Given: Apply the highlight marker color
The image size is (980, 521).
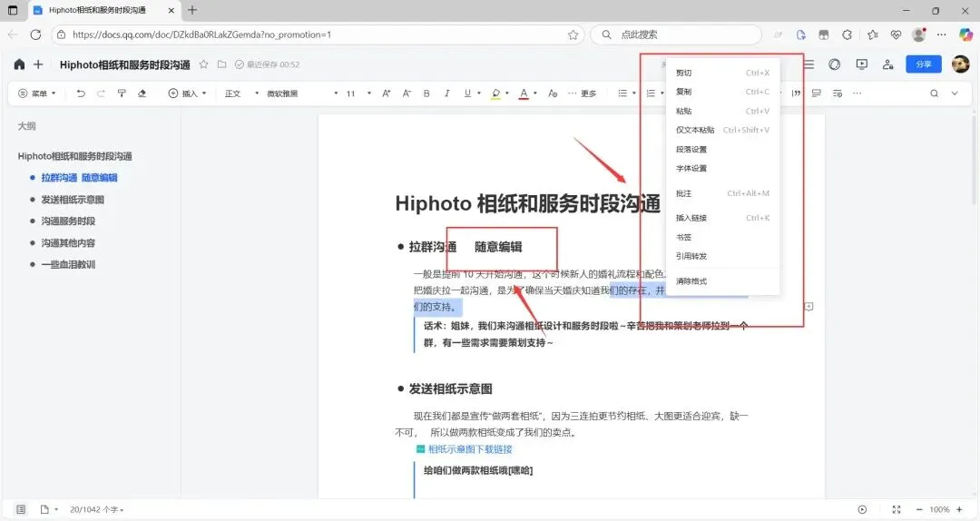Looking at the screenshot, I should 495,93.
